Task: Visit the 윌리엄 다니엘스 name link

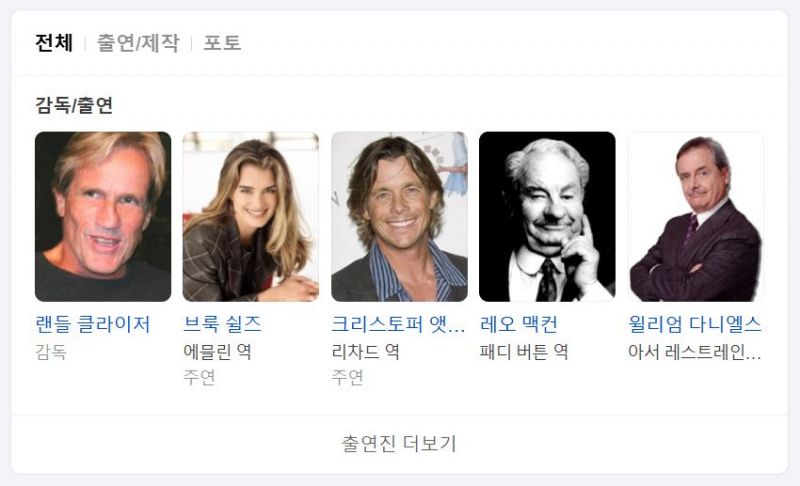Action: click(x=695, y=324)
